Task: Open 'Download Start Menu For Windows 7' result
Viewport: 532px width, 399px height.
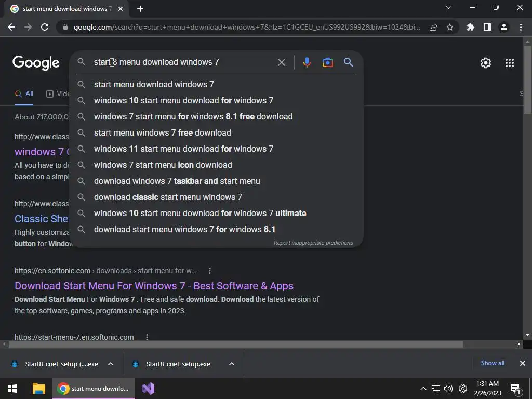Action: click(x=154, y=286)
